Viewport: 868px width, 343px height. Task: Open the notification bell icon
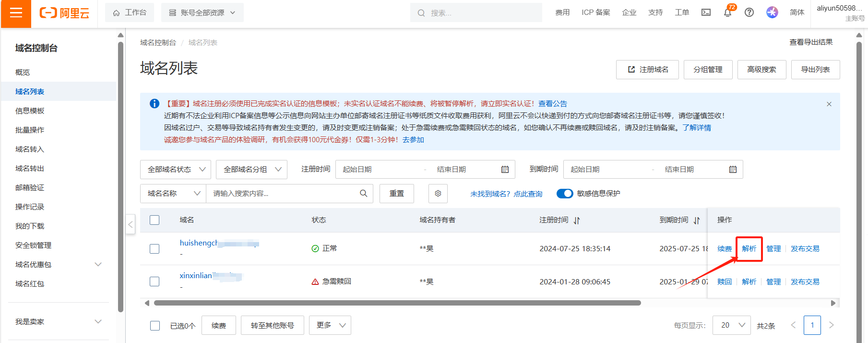coord(727,13)
